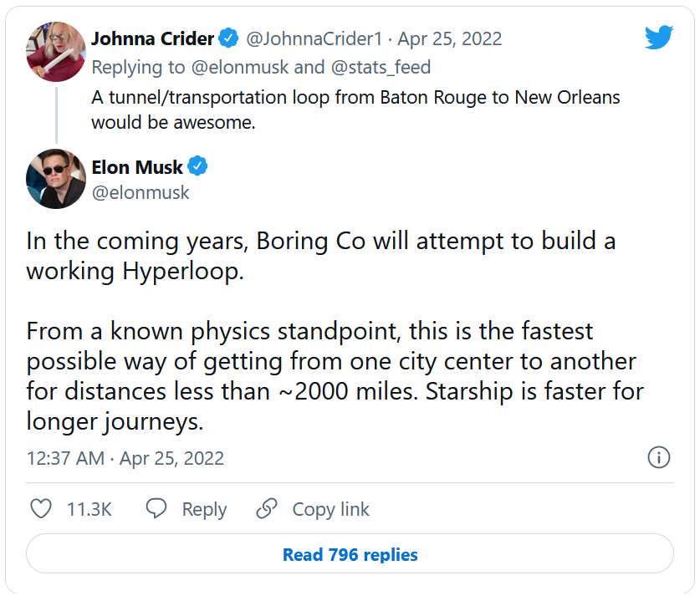
Task: Click the 11.3K likes count
Action: click(x=89, y=509)
